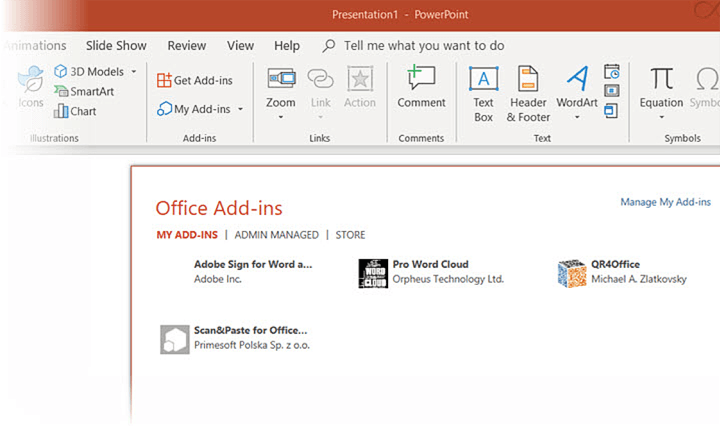This screenshot has width=720, height=427.
Task: Insert a Text Box
Action: (x=483, y=80)
